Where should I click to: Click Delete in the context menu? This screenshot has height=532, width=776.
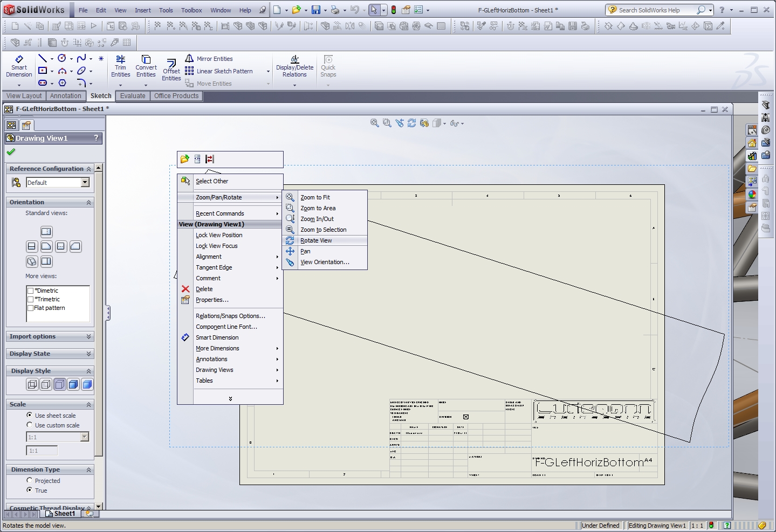click(x=204, y=289)
